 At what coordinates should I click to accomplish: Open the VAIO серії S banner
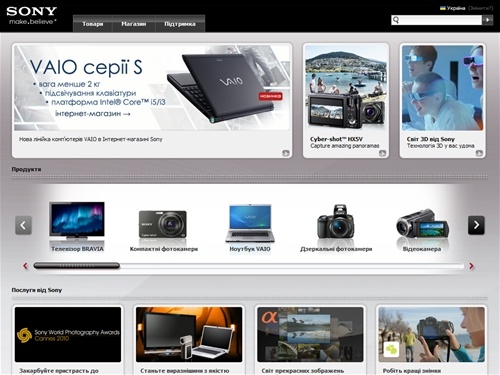tap(152, 87)
